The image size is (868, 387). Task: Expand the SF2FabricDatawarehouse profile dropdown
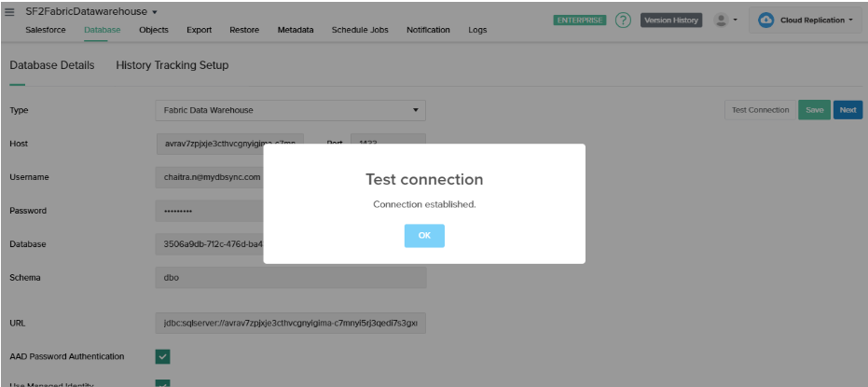tap(154, 11)
